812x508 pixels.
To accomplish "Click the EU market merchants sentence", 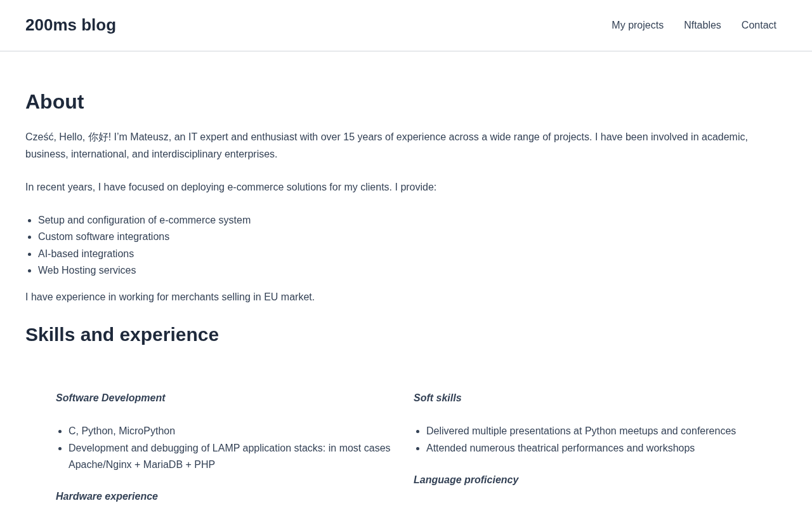I will (x=170, y=297).
